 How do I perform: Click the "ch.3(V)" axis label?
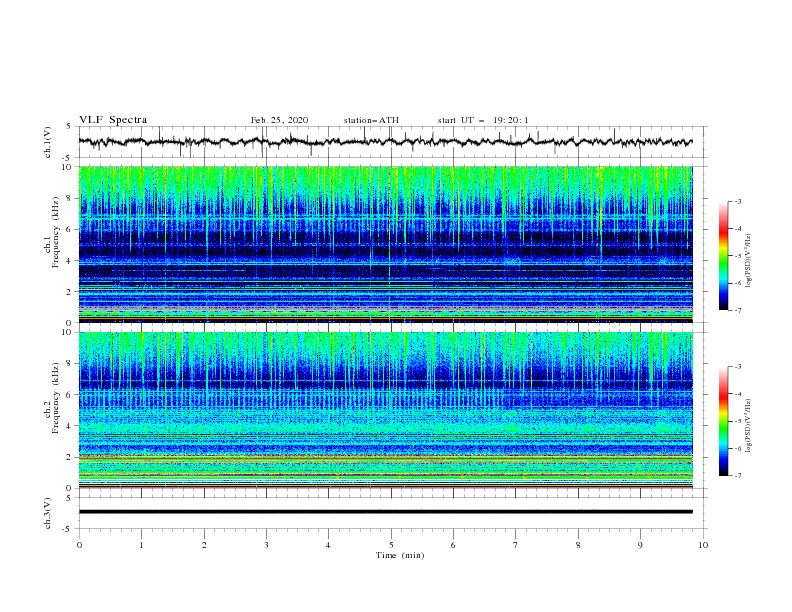pyautogui.click(x=47, y=513)
